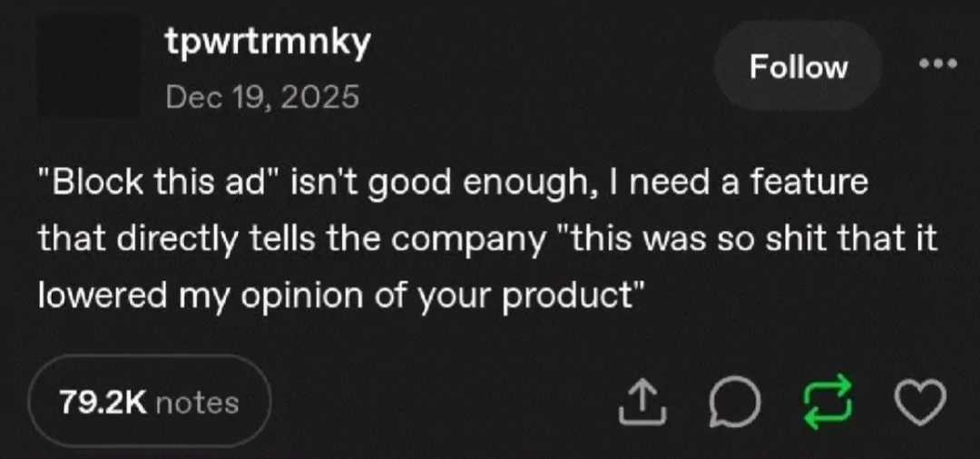Click the "79.2K" count number

[104, 402]
